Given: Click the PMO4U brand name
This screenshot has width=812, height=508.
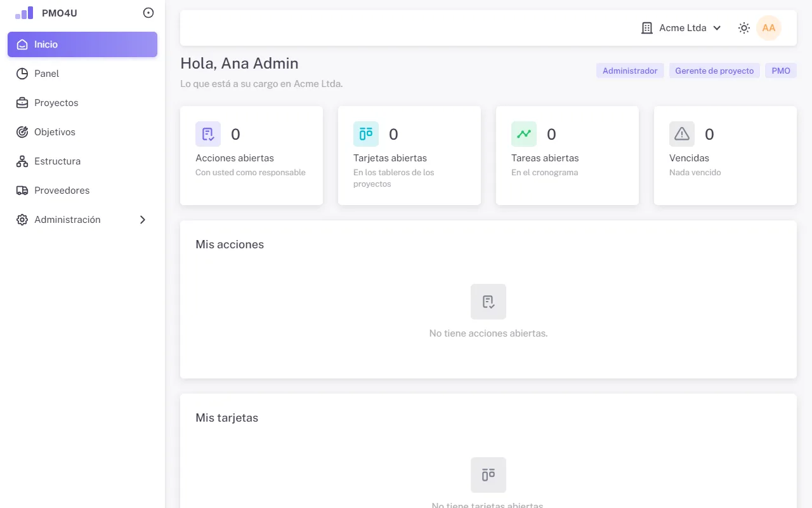Looking at the screenshot, I should coord(60,13).
